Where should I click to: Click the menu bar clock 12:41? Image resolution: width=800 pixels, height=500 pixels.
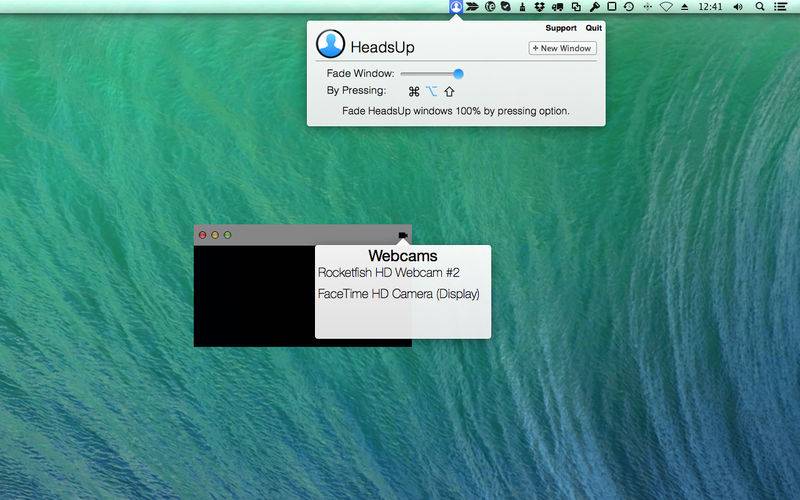[x=710, y=7]
